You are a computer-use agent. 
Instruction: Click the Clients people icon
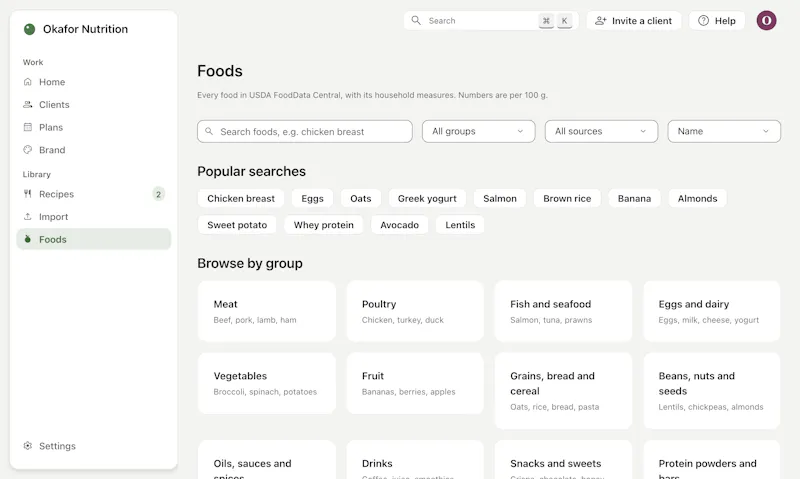pyautogui.click(x=28, y=105)
